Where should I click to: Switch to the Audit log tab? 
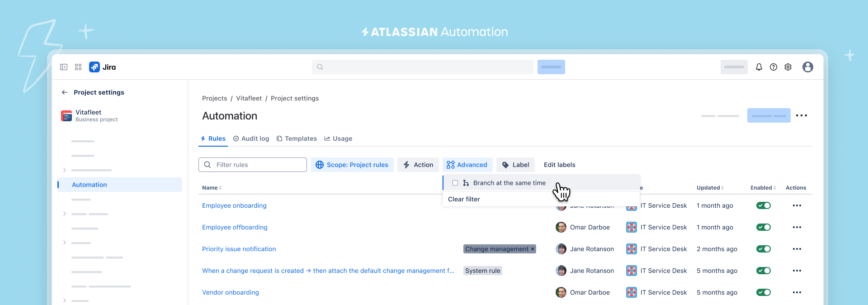click(x=251, y=138)
